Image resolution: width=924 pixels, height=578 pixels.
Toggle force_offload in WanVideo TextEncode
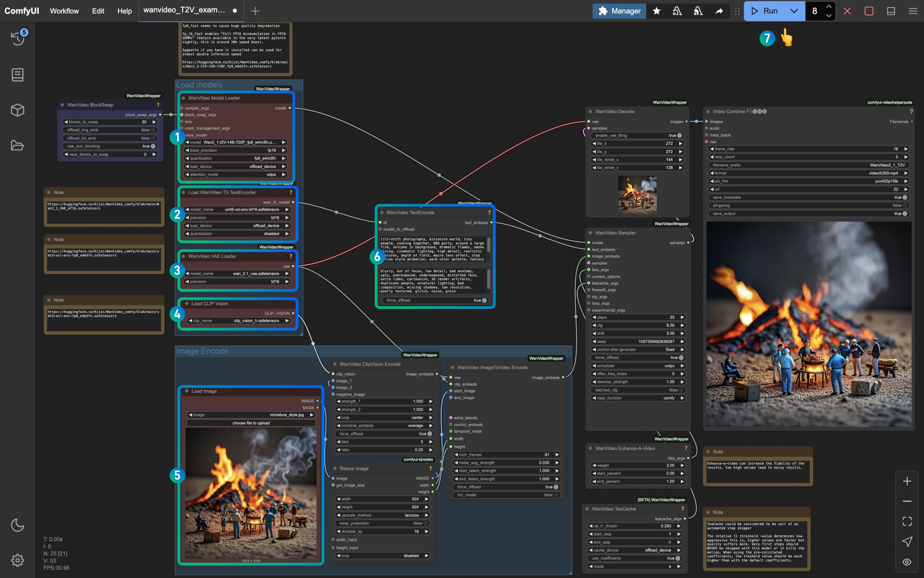435,301
